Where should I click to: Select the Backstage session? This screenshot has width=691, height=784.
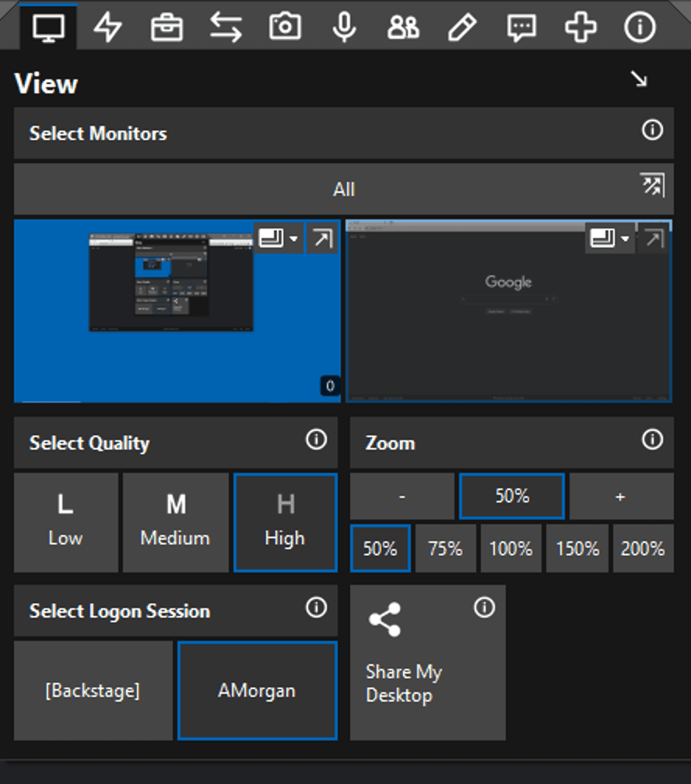click(92, 689)
